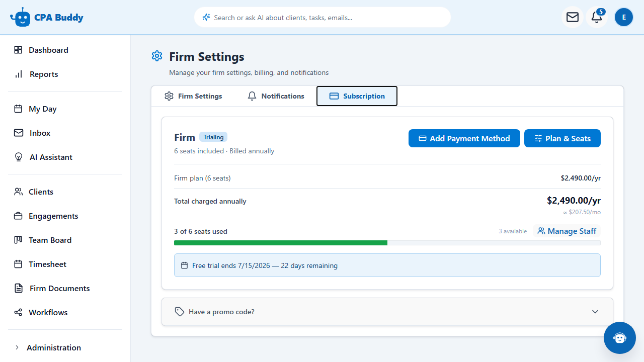Click the Manage Staff link
The height and width of the screenshot is (362, 644).
click(567, 231)
